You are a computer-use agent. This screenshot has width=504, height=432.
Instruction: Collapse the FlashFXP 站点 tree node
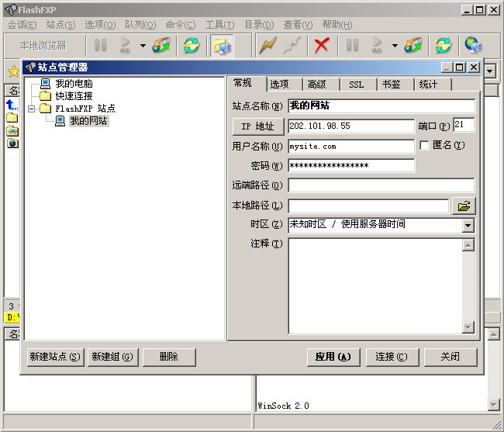(x=32, y=109)
